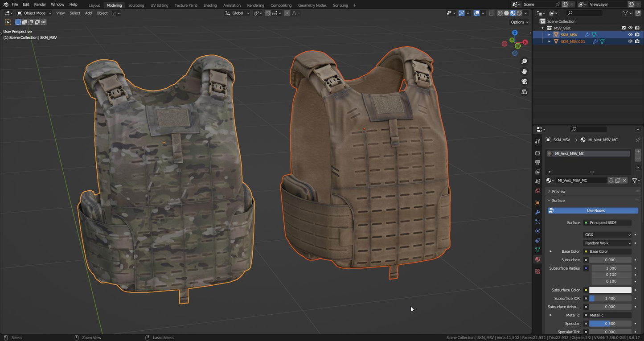This screenshot has height=341, width=644.
Task: Open the Render Properties tab
Action: tap(537, 153)
